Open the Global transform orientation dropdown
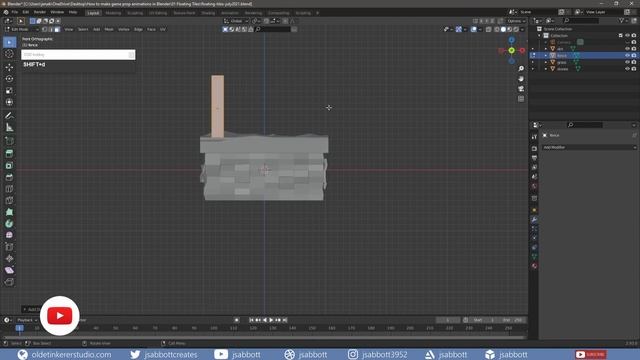 pyautogui.click(x=237, y=21)
